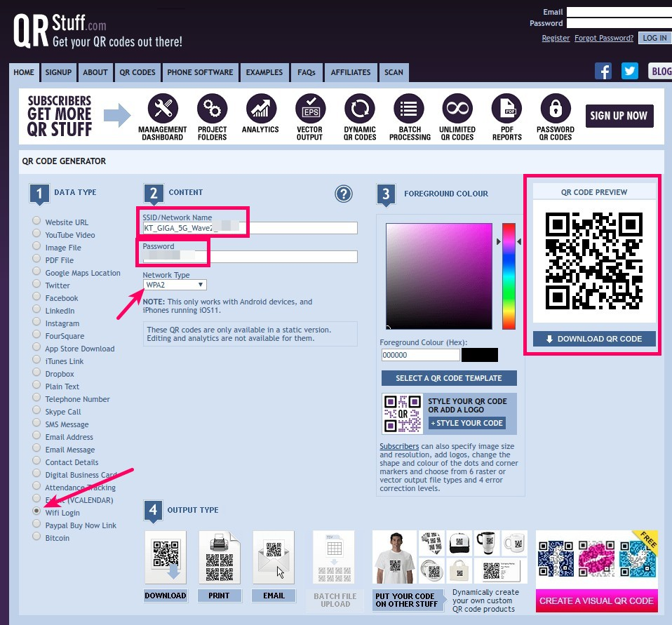
Task: Click the + STYLE YOUR CODE button
Action: pos(467,423)
